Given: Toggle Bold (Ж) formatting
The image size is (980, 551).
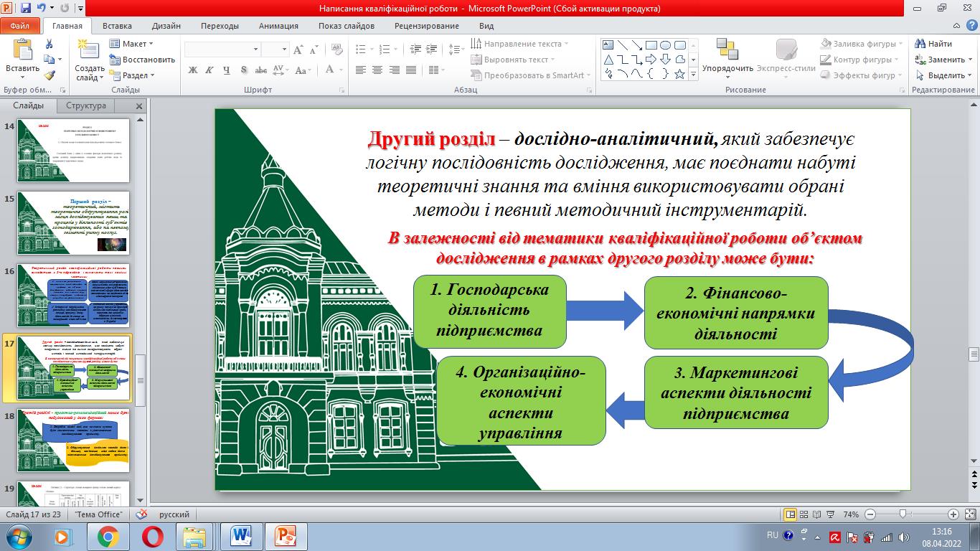Looking at the screenshot, I should (192, 70).
